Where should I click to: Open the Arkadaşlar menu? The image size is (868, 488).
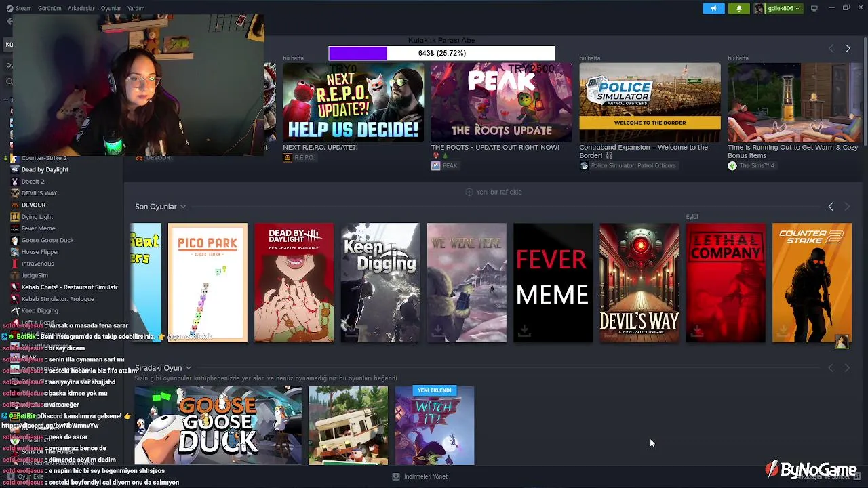(81, 8)
